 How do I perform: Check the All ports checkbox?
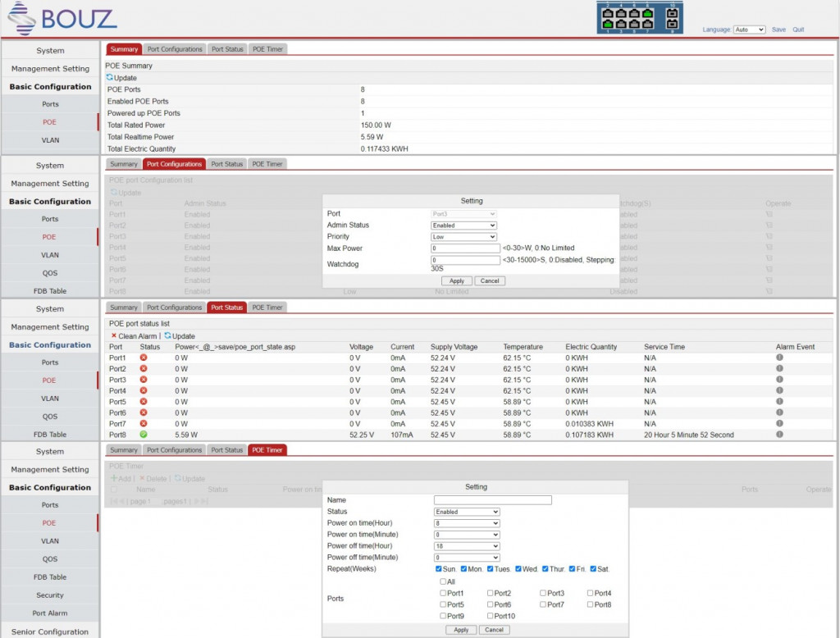coord(443,581)
